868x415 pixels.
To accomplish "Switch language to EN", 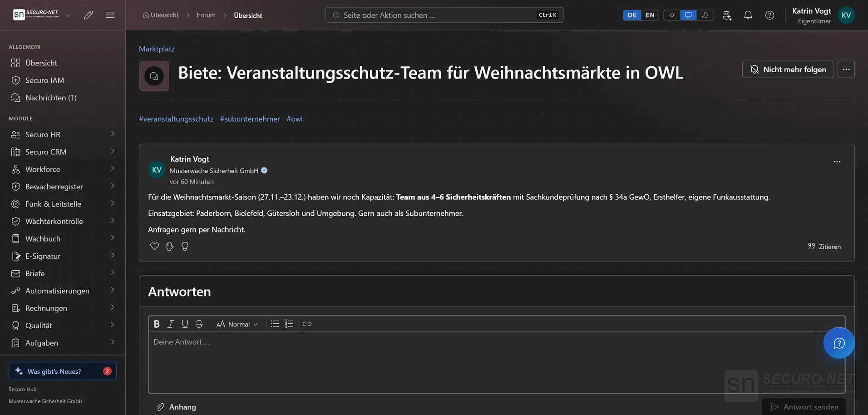I will point(650,15).
